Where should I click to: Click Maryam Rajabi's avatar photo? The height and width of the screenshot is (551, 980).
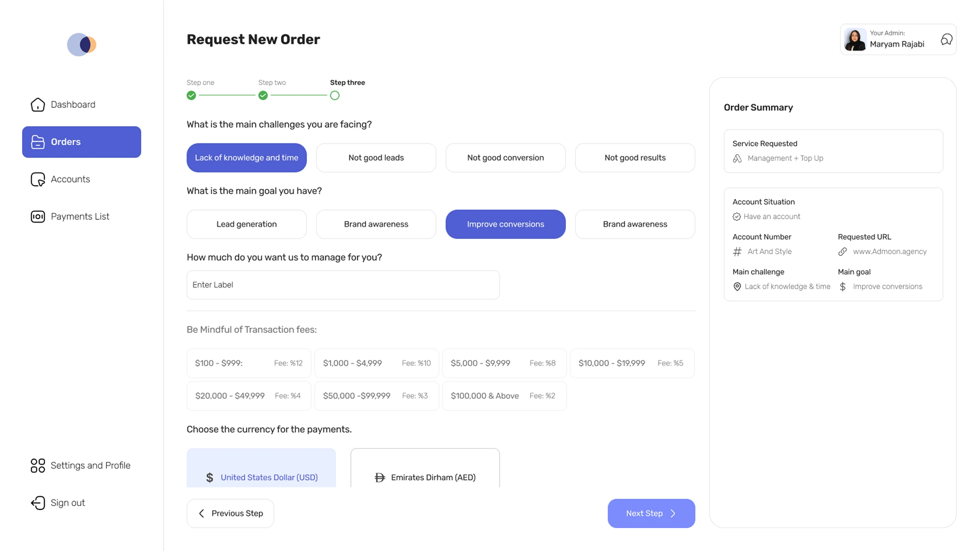[x=855, y=39]
